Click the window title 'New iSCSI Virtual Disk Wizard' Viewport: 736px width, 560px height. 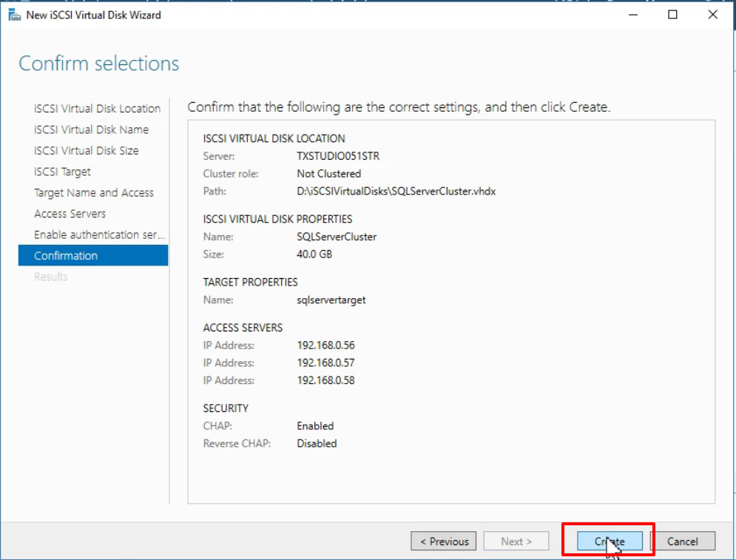click(93, 15)
